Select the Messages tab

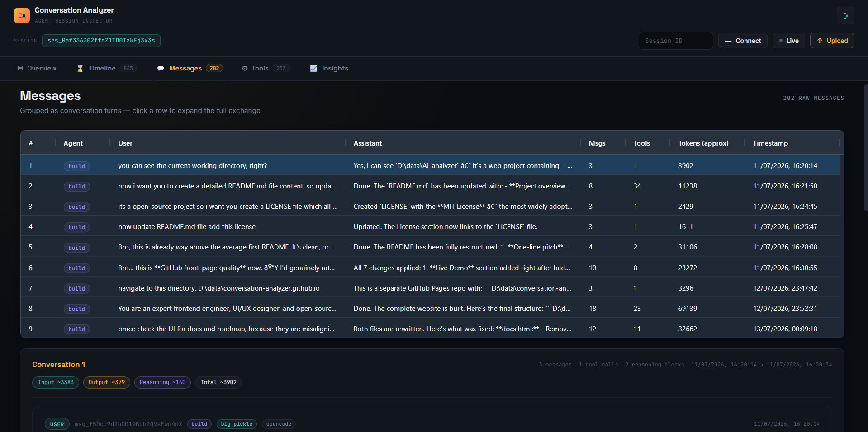[x=190, y=68]
